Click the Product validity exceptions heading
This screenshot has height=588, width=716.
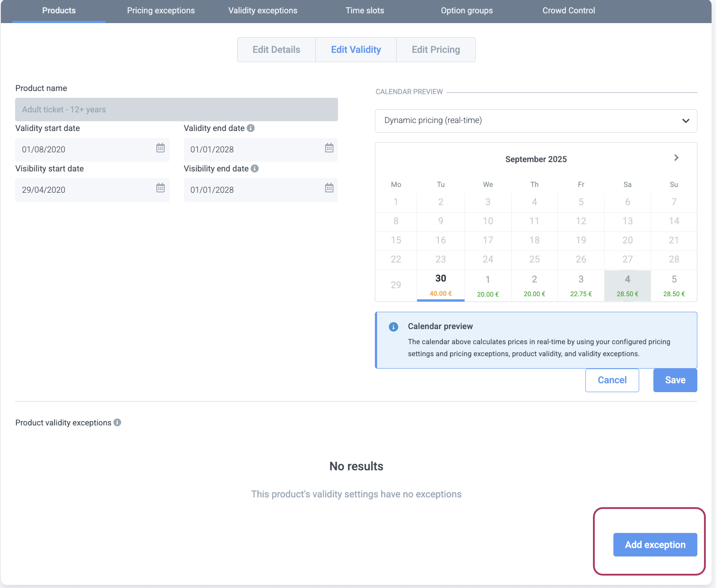[64, 423]
